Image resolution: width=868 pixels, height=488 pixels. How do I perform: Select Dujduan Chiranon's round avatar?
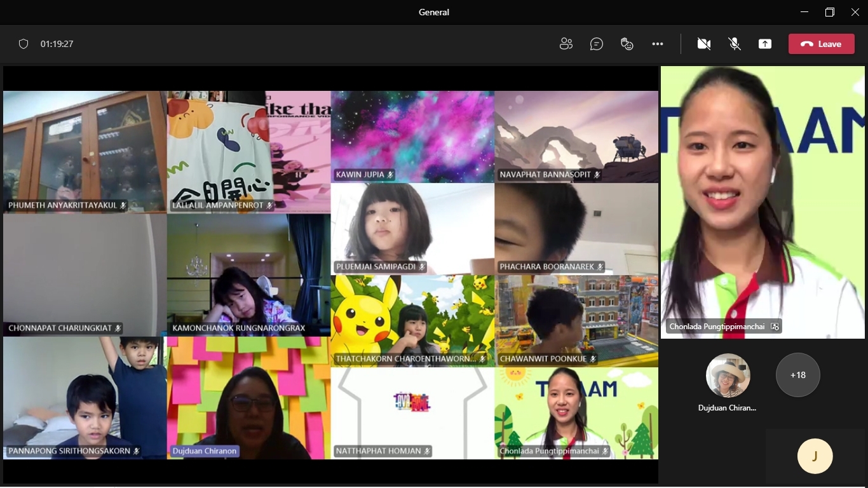coord(728,375)
